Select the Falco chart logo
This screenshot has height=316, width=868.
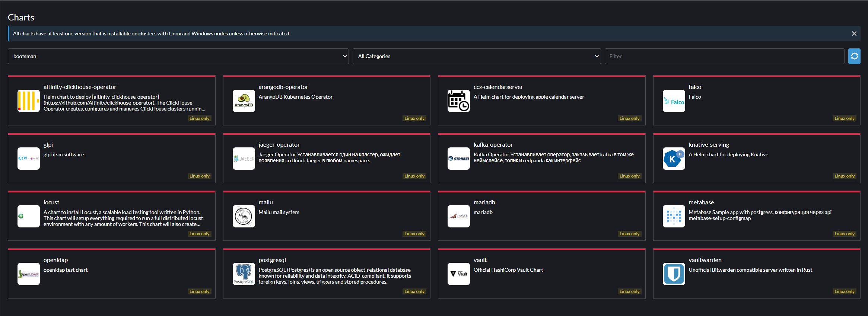pyautogui.click(x=674, y=101)
